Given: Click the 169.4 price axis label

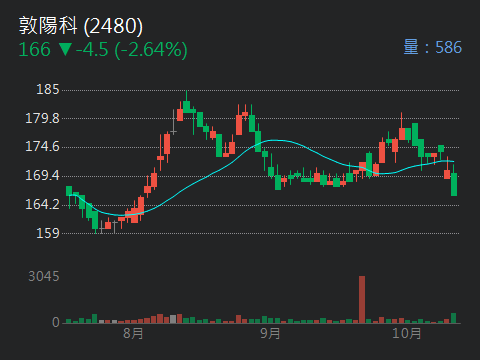Looking at the screenshot, I should tap(42, 175).
